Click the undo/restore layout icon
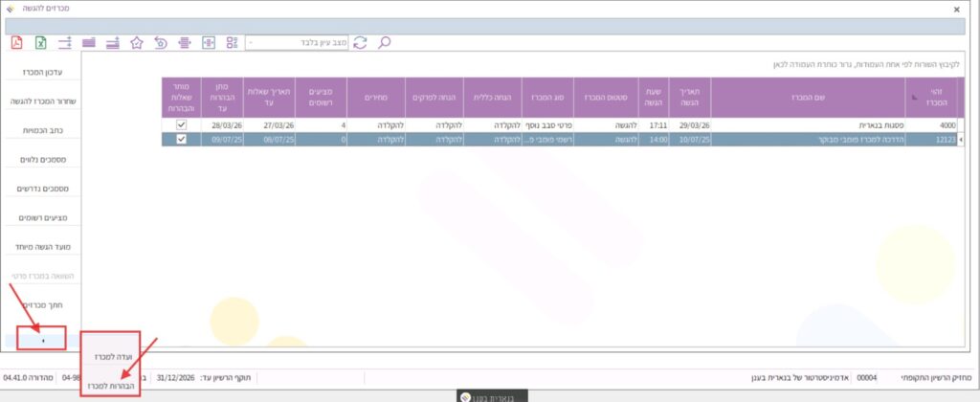This screenshot has width=980, height=402. (161, 42)
